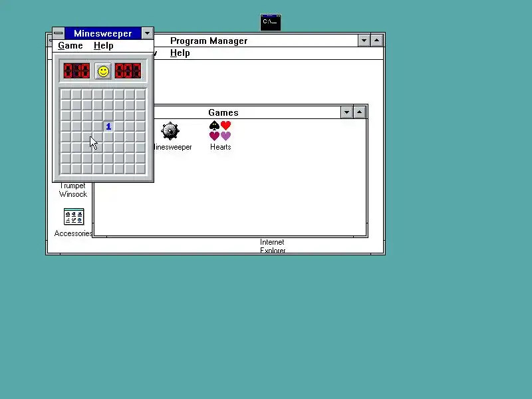Select the Internet Explorer label

point(273,246)
